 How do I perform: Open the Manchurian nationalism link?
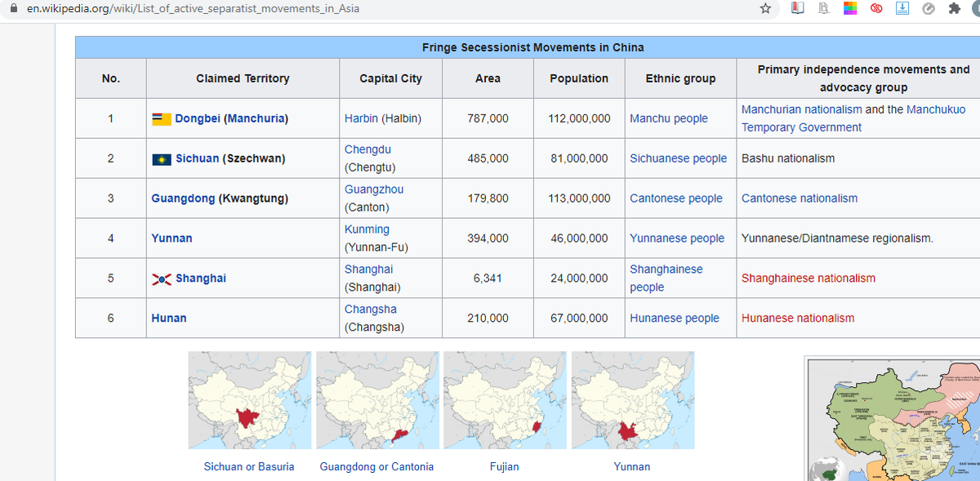click(x=802, y=109)
